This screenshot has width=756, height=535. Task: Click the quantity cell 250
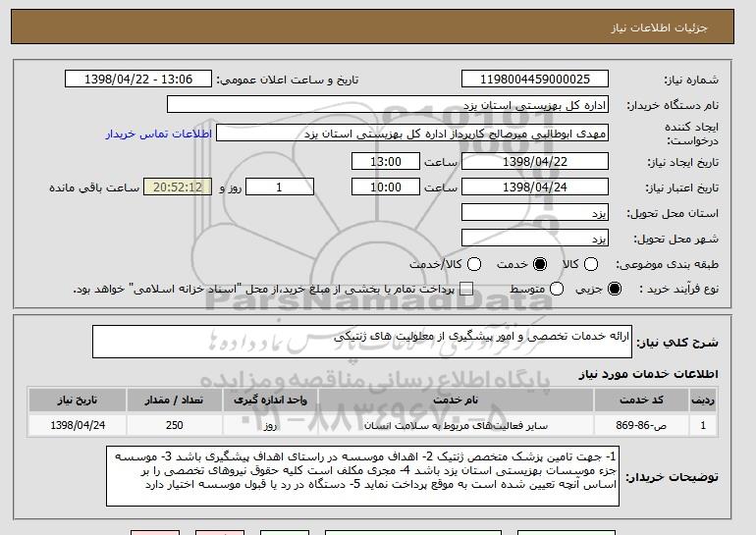click(x=174, y=425)
